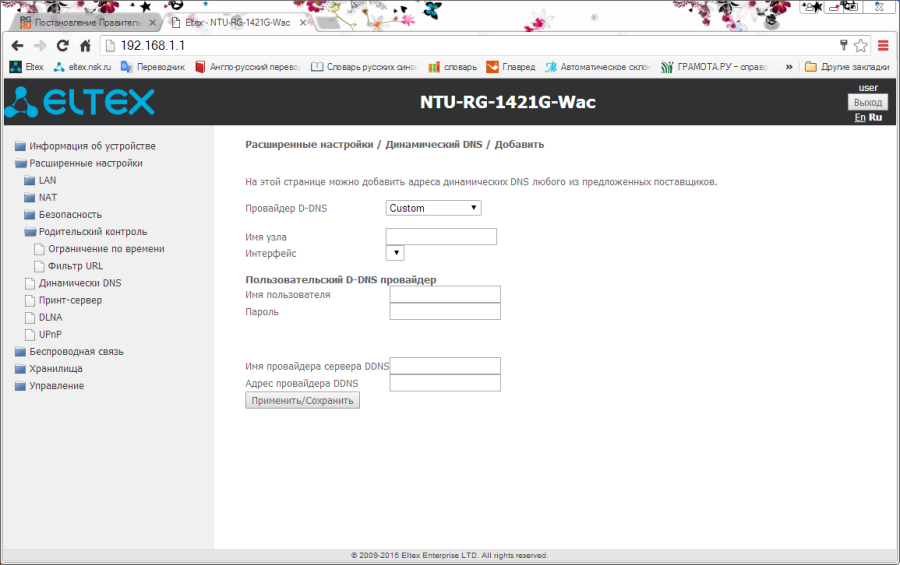Screen dimensions: 900x565
Task: Click the saved password key icon
Action: [x=843, y=45]
